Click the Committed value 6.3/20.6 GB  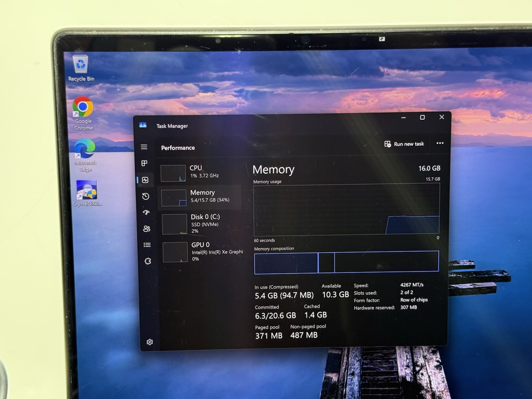(x=275, y=315)
